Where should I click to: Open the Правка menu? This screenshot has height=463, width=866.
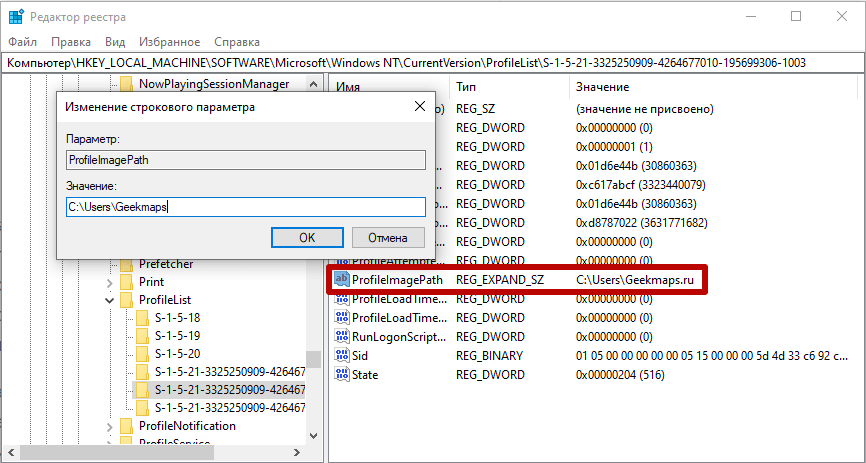(x=70, y=42)
